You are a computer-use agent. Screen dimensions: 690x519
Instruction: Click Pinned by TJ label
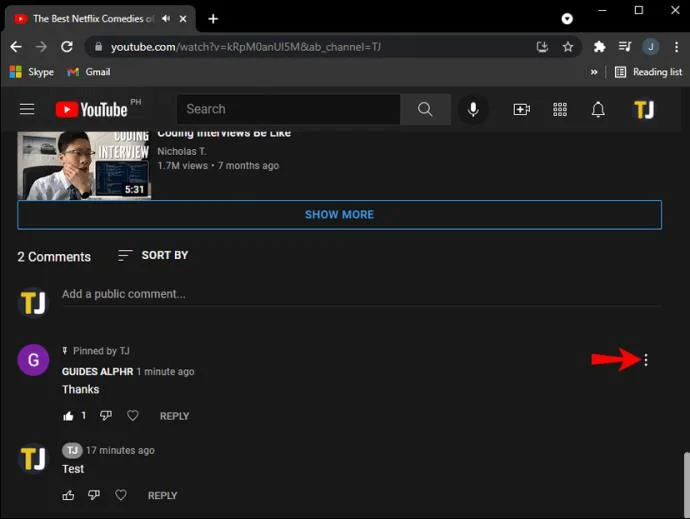[101, 351]
